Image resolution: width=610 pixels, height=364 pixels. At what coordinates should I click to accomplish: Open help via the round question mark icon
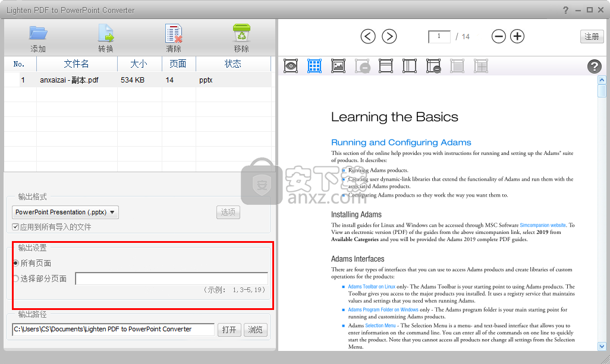[594, 67]
